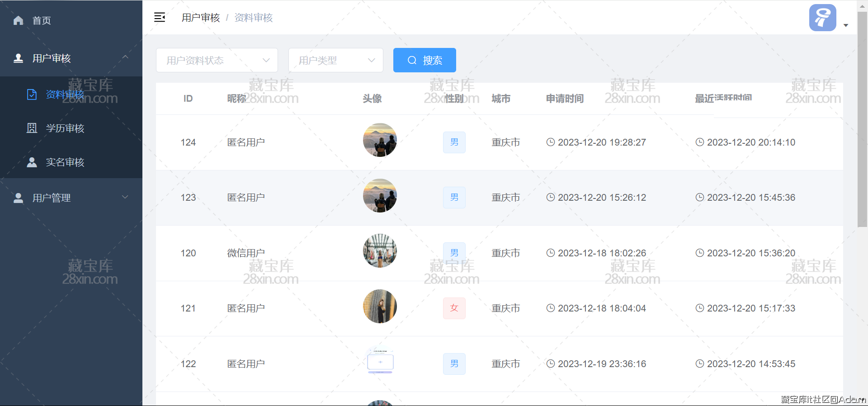The height and width of the screenshot is (406, 868).
Task: Click the 学历审核 building icon
Action: (32, 128)
